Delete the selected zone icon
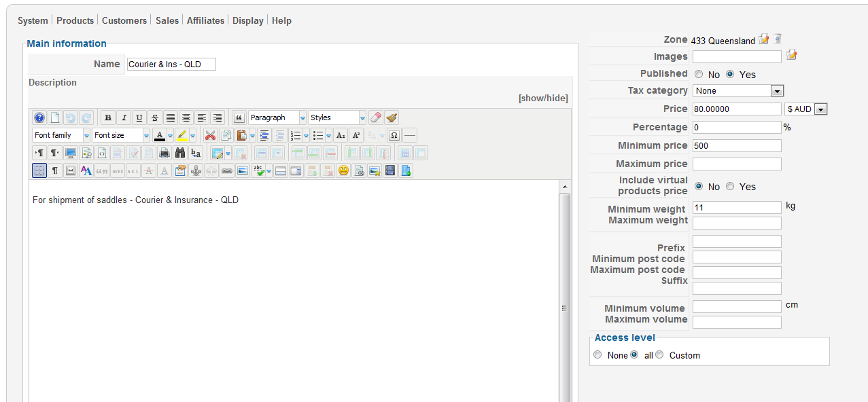The height and width of the screenshot is (402, 868). click(x=778, y=39)
